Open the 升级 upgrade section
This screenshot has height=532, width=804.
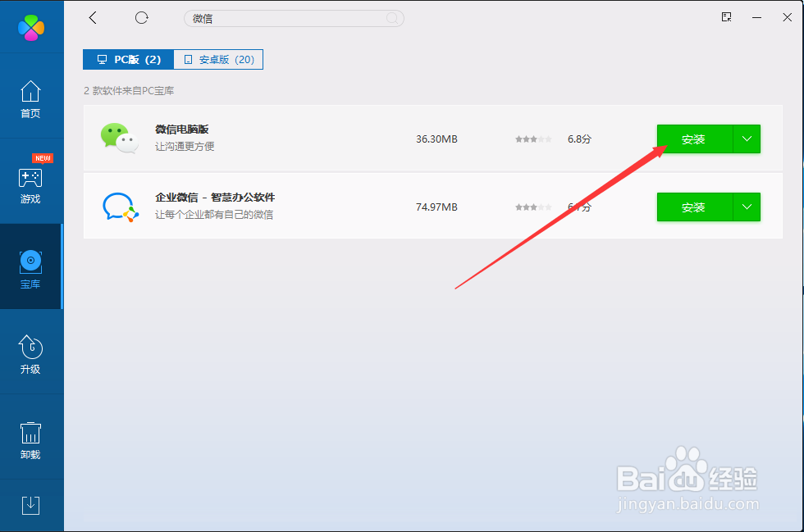pyautogui.click(x=30, y=354)
